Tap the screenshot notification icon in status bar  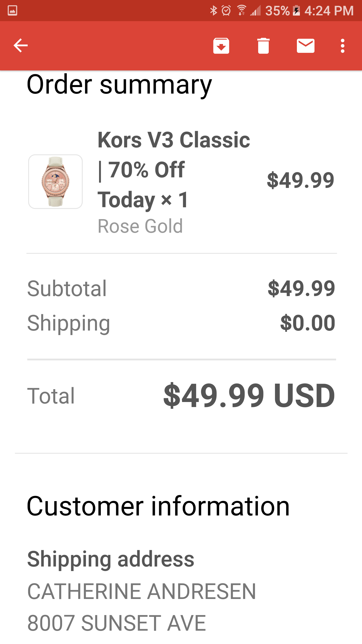coord(12,11)
